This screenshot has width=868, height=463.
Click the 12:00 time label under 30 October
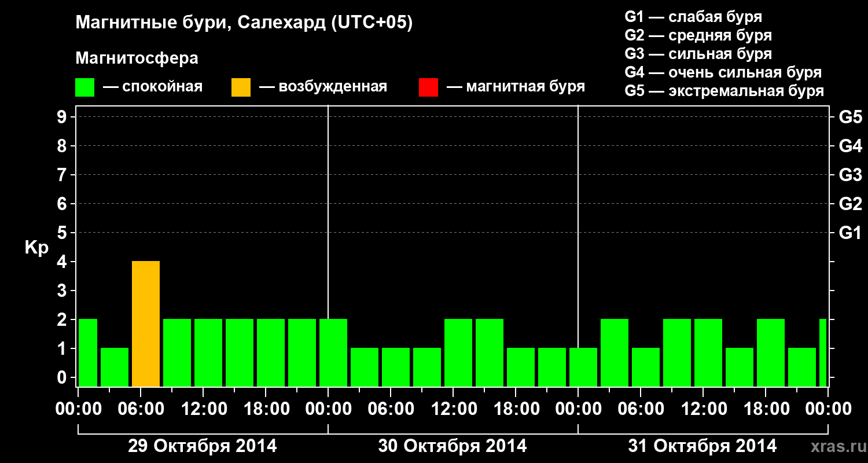tap(453, 409)
